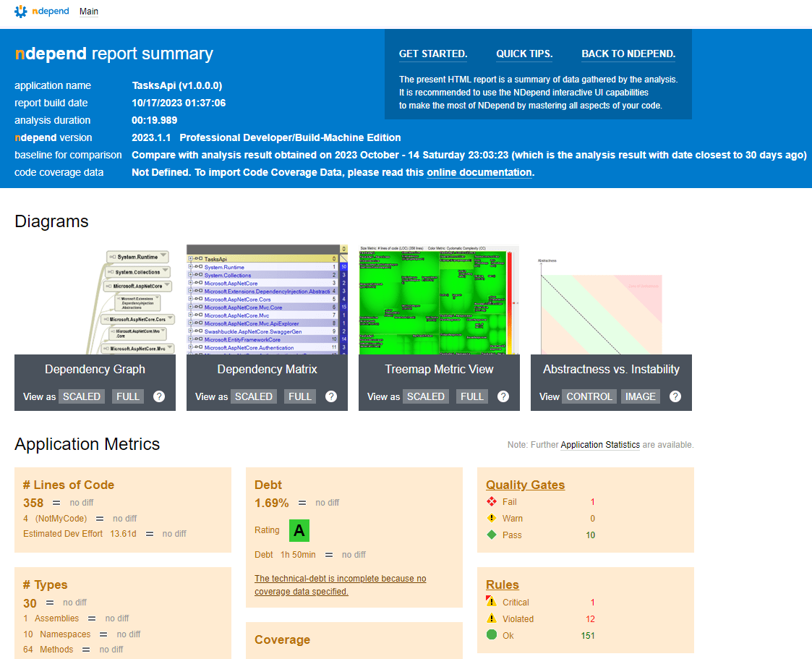Click the Critical rules warning icon
The image size is (812, 659).
492,602
